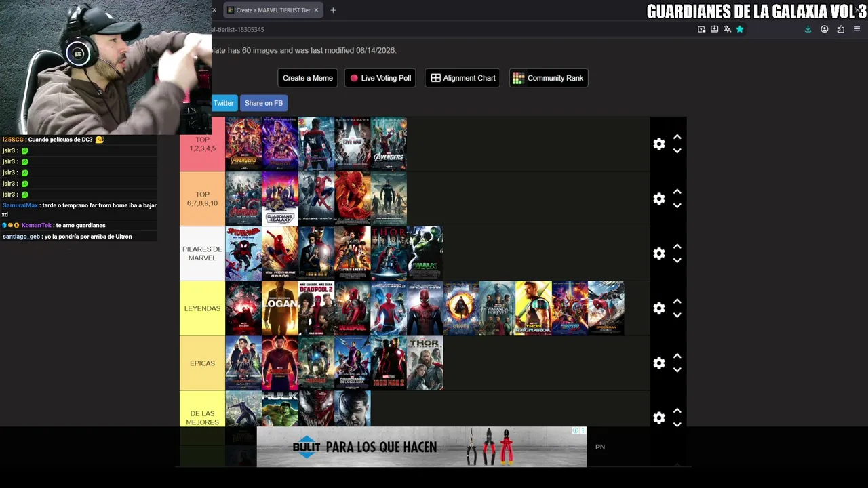Click KomanTek's chat message 'te amo guardianes'
This screenshot has width=868, height=488.
click(80, 225)
